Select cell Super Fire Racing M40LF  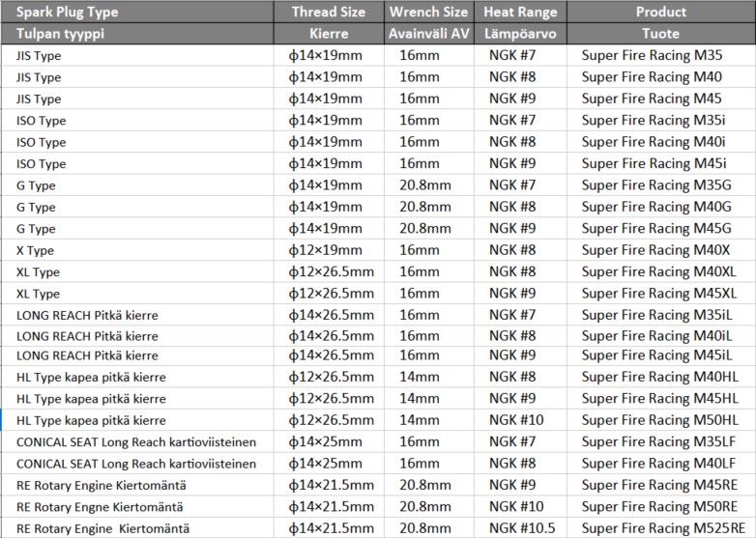point(661,464)
